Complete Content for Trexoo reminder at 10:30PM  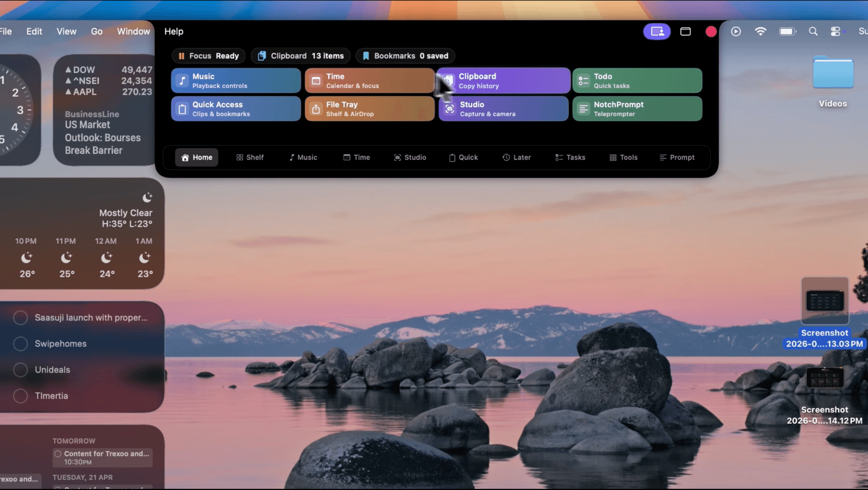[58, 454]
